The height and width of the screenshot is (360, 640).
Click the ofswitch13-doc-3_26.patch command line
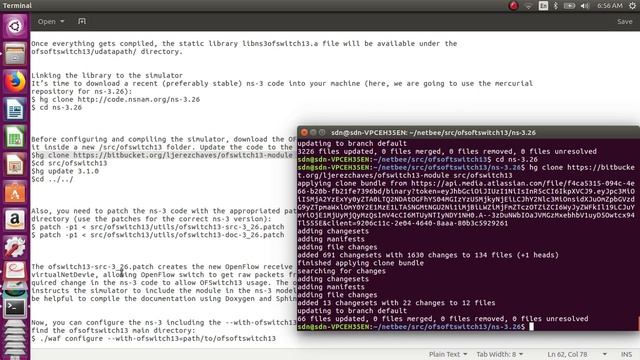(x=158, y=235)
